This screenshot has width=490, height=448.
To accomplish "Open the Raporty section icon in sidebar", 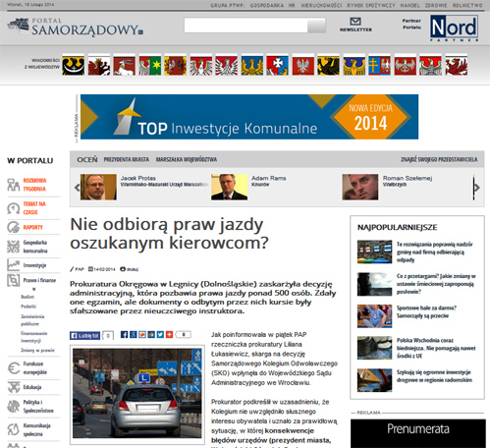I will coord(14,227).
